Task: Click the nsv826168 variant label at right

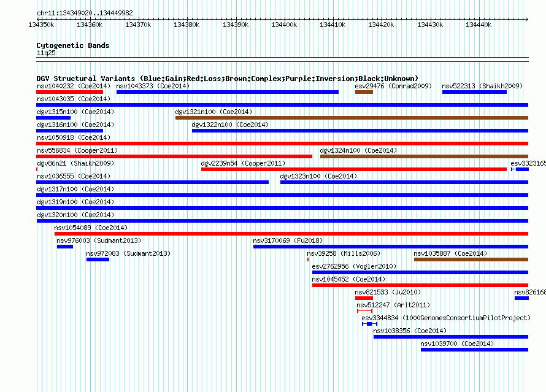Action: (530, 292)
